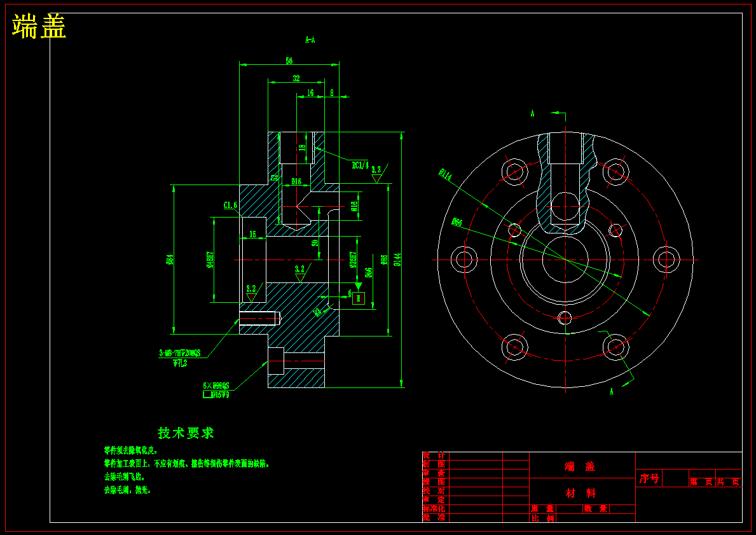This screenshot has width=756, height=535.
Task: Click the '批准' title block label
Action: [x=434, y=518]
